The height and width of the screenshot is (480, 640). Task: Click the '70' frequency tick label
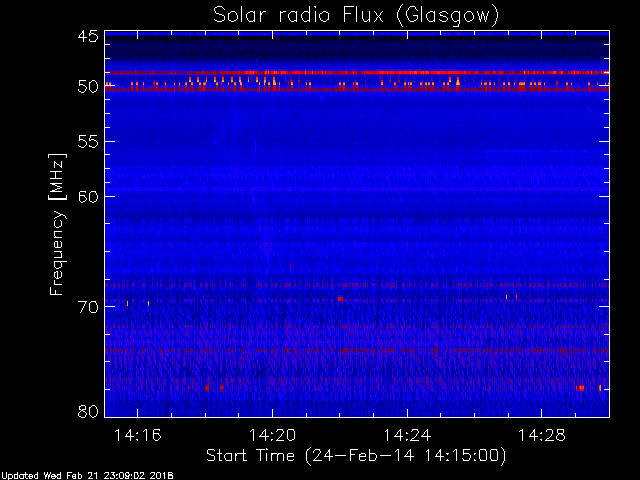pyautogui.click(x=88, y=307)
